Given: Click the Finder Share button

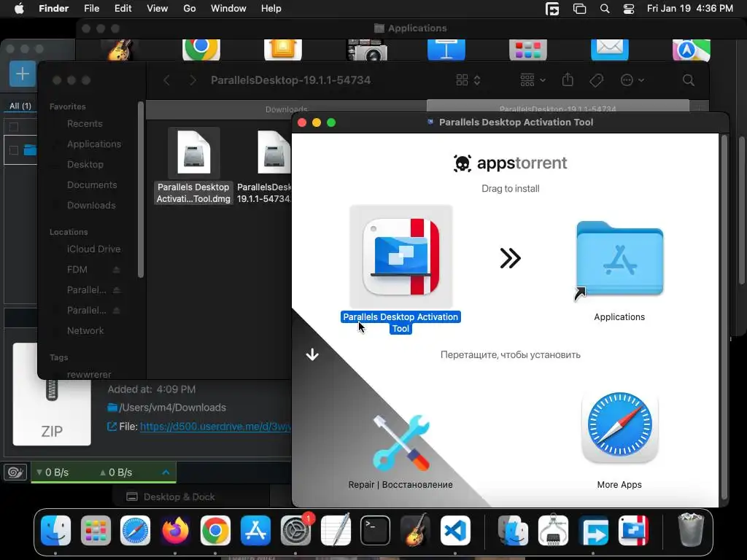Looking at the screenshot, I should point(568,79).
